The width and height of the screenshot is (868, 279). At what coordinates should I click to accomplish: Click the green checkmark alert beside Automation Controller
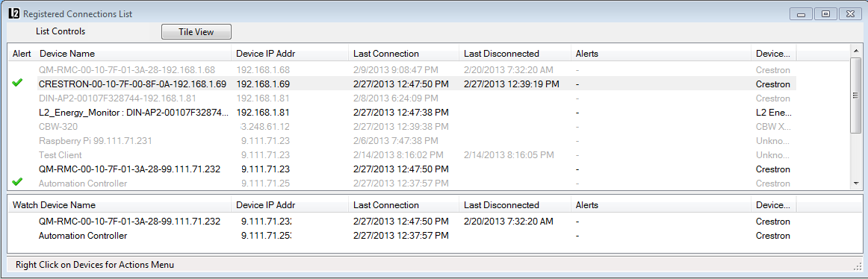coord(17,182)
